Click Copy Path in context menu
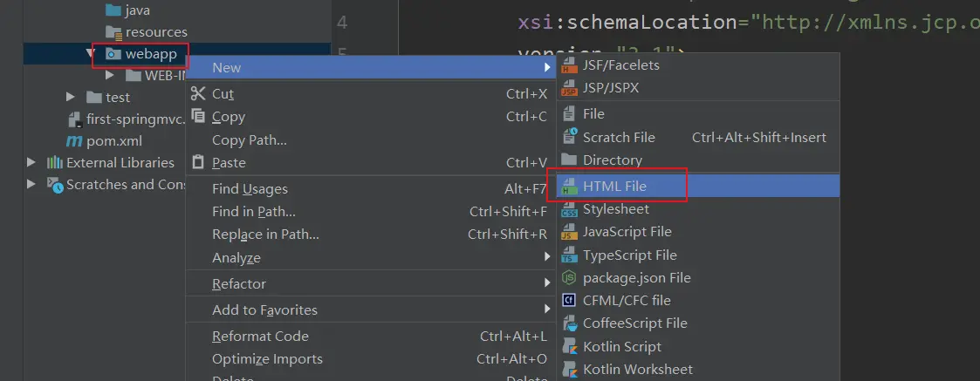This screenshot has width=980, height=381. (249, 140)
